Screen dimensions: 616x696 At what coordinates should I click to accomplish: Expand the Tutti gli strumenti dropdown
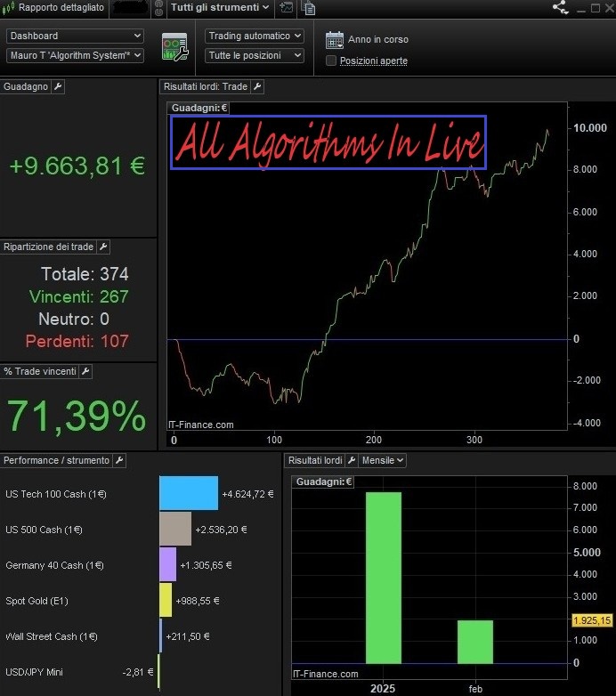(x=220, y=7)
